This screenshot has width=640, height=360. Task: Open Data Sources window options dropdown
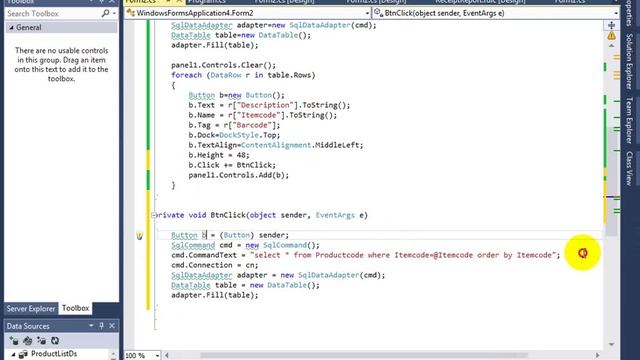91,326
